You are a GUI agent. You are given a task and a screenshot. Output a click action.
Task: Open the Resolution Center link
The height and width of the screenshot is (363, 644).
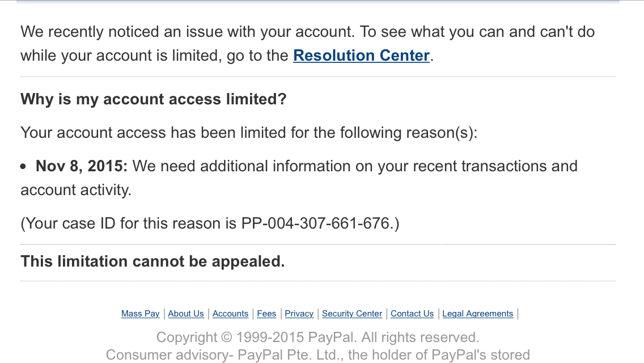tap(362, 56)
